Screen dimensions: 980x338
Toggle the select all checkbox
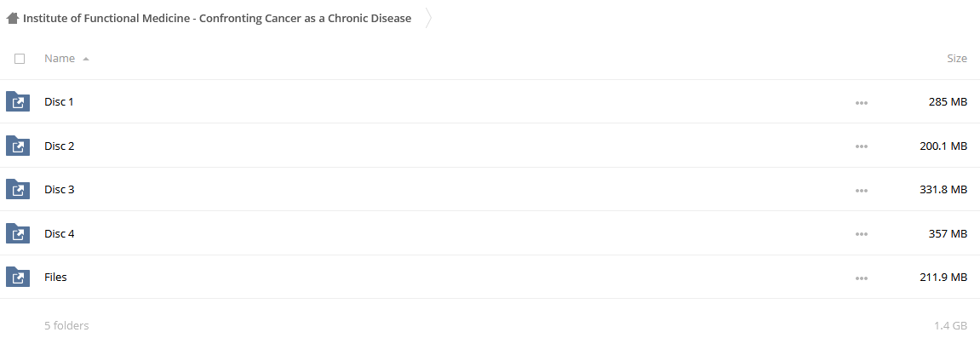(20, 59)
